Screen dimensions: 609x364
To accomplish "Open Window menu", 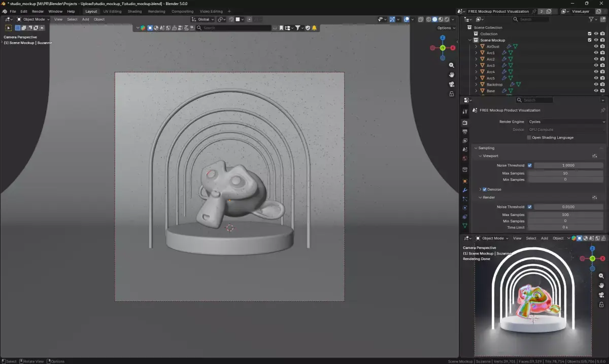I will [55, 11].
